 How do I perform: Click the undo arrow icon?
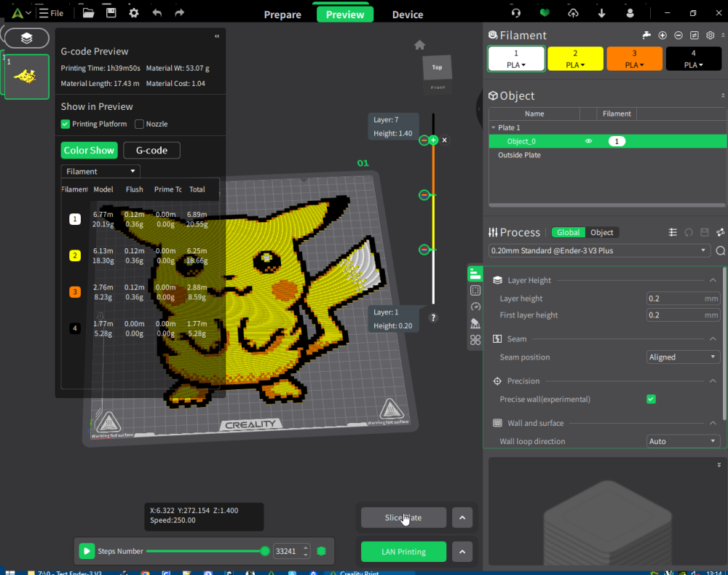(x=157, y=13)
